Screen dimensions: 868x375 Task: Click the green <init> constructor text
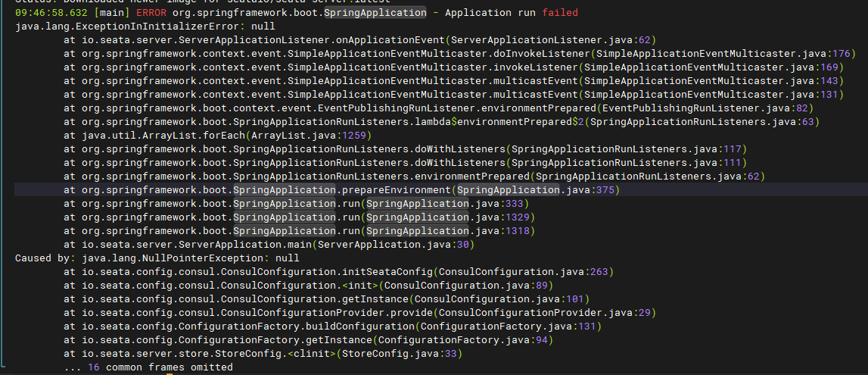click(x=360, y=286)
